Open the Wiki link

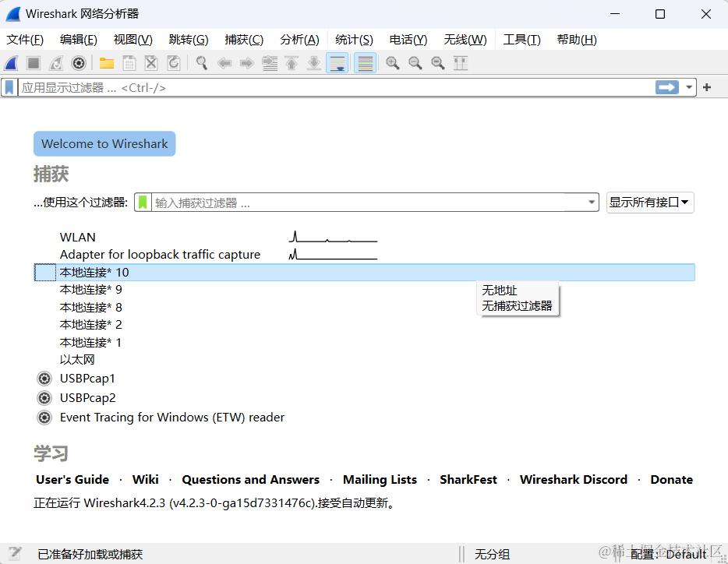coord(145,480)
